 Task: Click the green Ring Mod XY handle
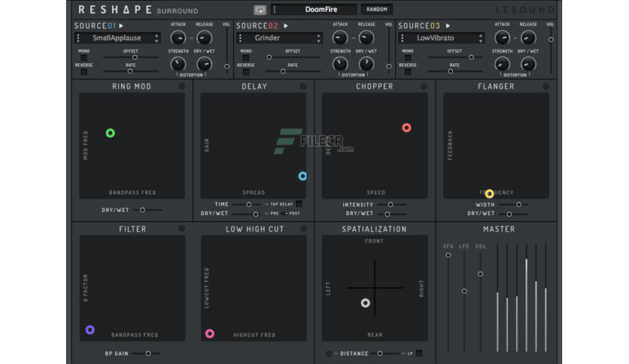[111, 133]
